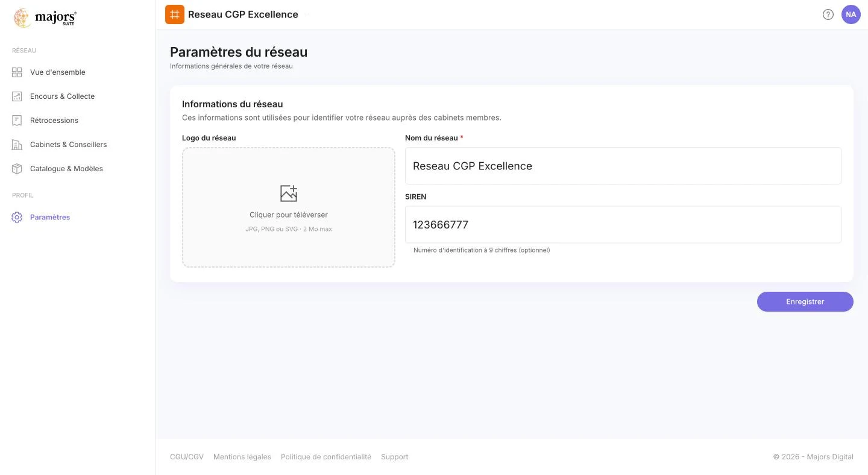Click the logo upload zone
The image size is (868, 475).
(289, 207)
